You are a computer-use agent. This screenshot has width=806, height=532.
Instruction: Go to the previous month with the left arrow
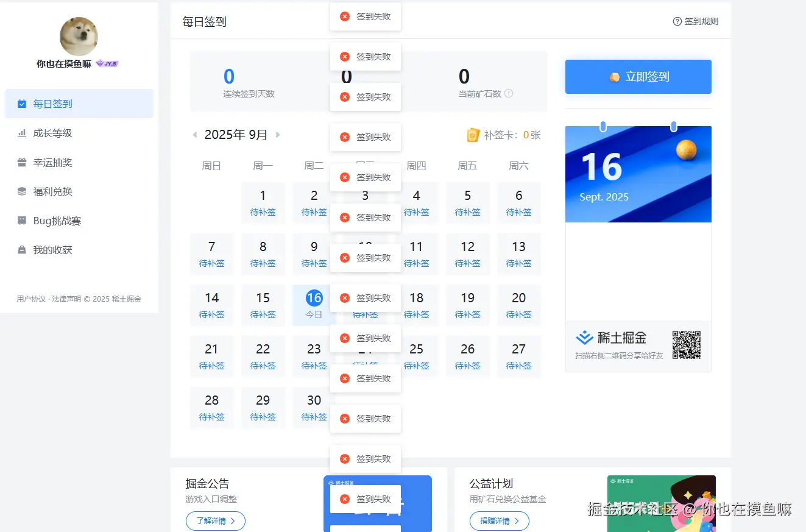tap(195, 135)
